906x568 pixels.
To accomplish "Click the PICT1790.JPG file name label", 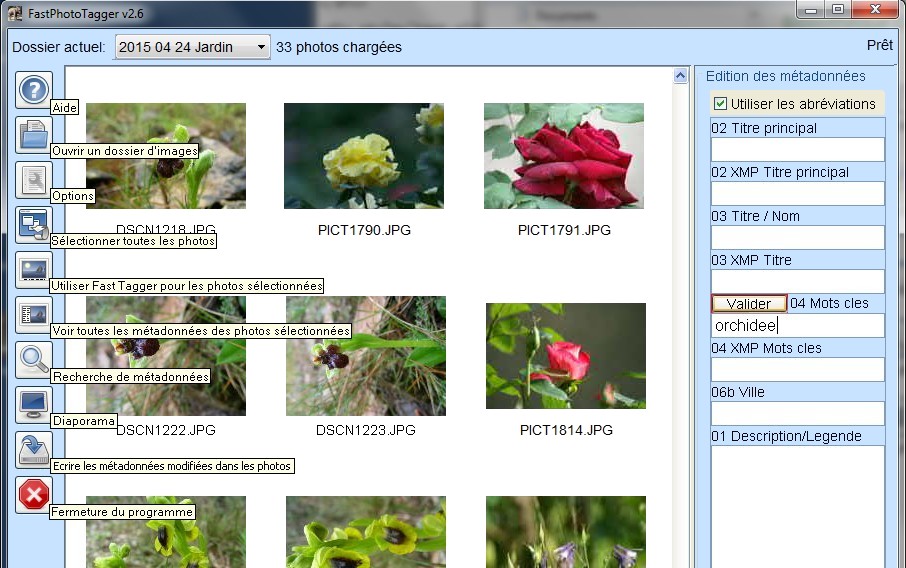I will pyautogui.click(x=364, y=230).
